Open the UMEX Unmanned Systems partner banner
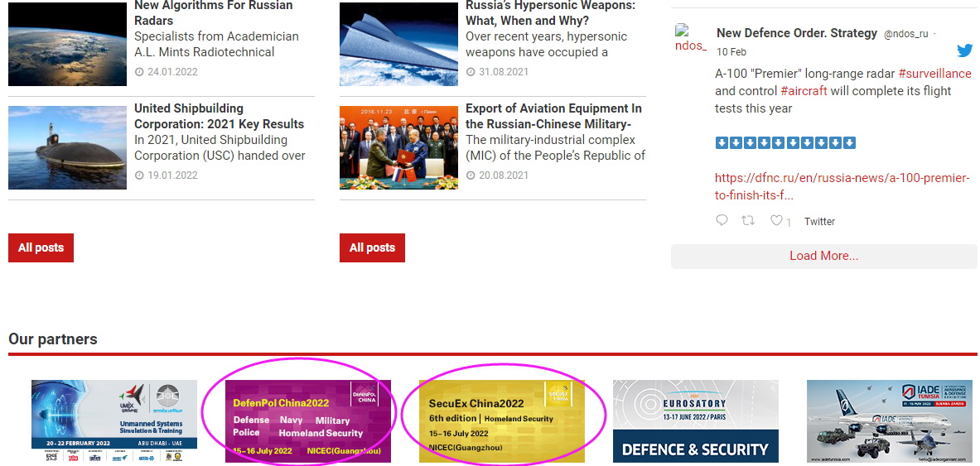 [114, 421]
